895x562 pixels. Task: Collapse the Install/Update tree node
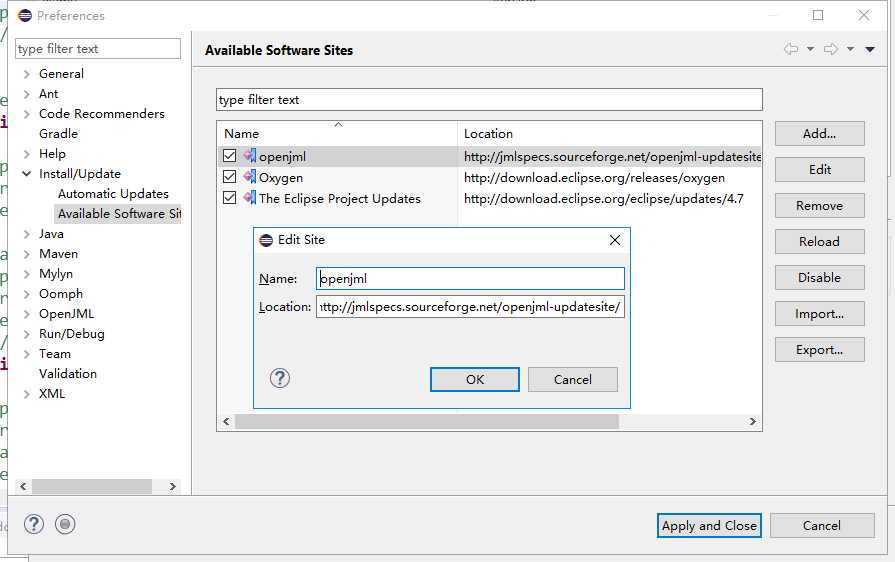pyautogui.click(x=26, y=173)
